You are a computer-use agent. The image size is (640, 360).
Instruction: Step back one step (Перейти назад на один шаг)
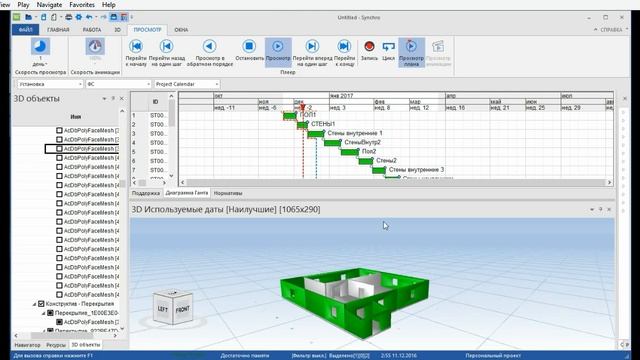tap(167, 46)
